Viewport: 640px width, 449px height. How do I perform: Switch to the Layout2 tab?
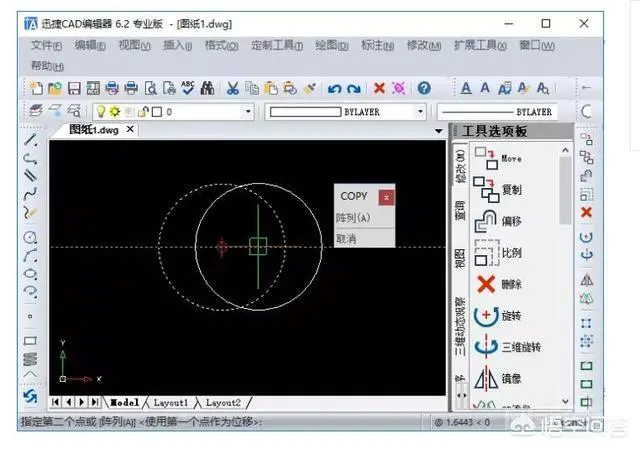tap(223, 402)
